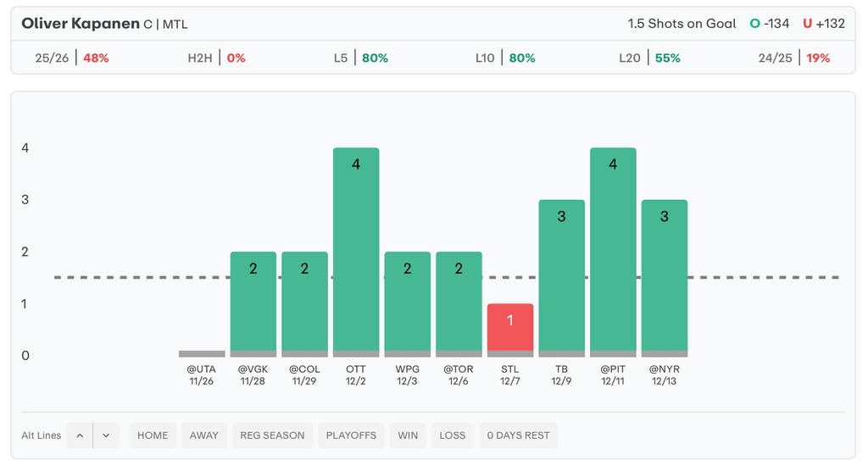Select the 25/26 season 48% stat

point(72,58)
